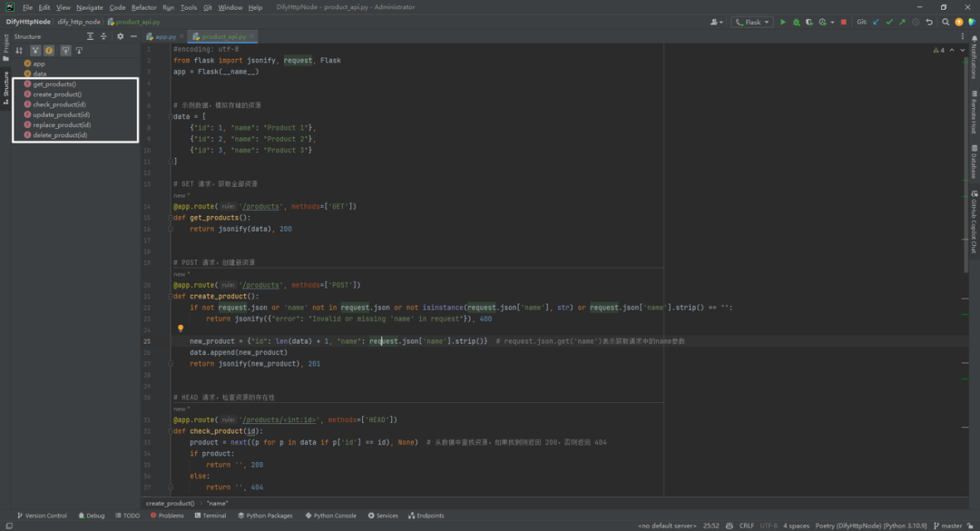Go to previous highlighted problem arrow

pos(952,50)
